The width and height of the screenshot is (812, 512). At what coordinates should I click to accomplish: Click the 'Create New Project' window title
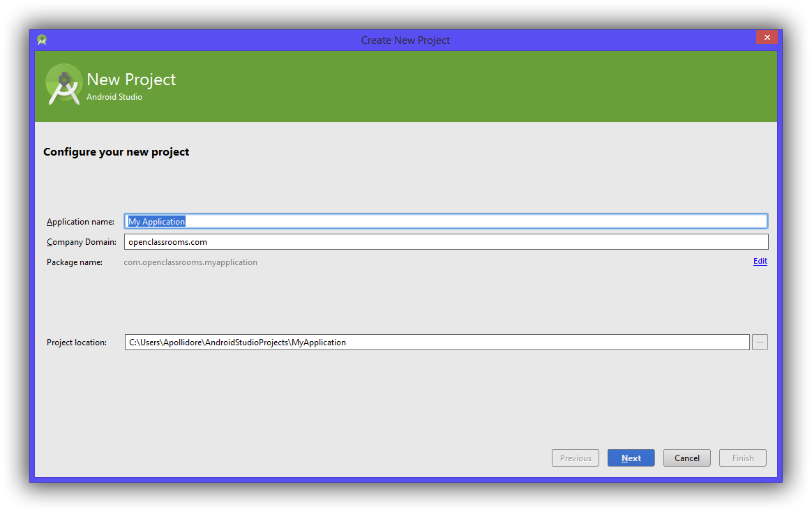pyautogui.click(x=405, y=40)
